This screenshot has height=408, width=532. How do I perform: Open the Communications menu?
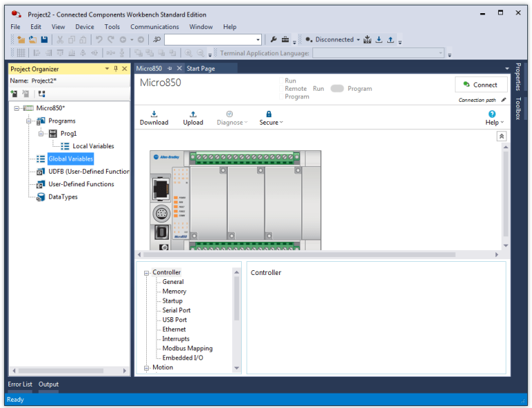[154, 26]
